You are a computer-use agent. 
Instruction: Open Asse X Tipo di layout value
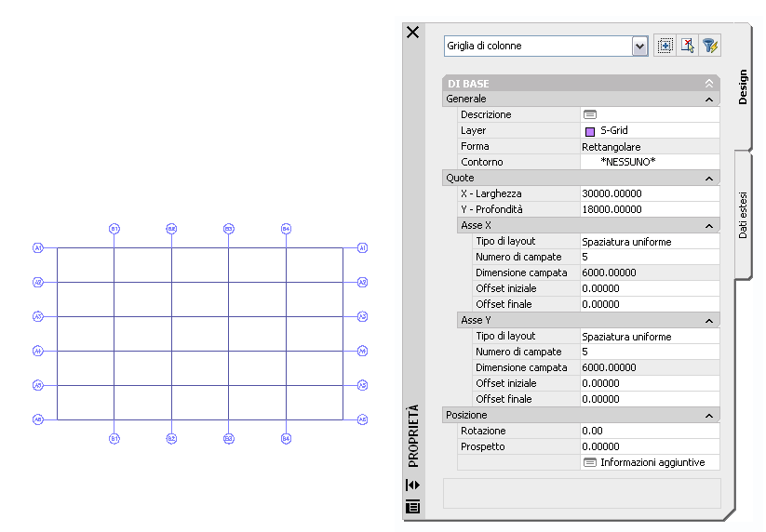pos(650,242)
